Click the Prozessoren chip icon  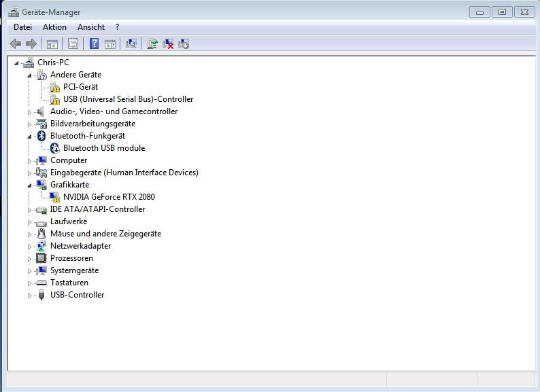[41, 258]
